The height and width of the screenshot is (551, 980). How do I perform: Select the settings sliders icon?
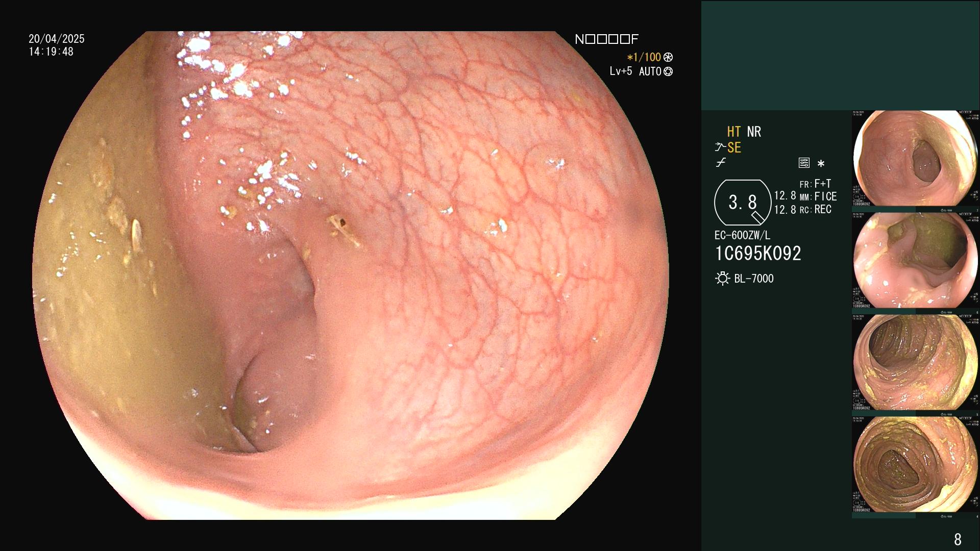[804, 163]
